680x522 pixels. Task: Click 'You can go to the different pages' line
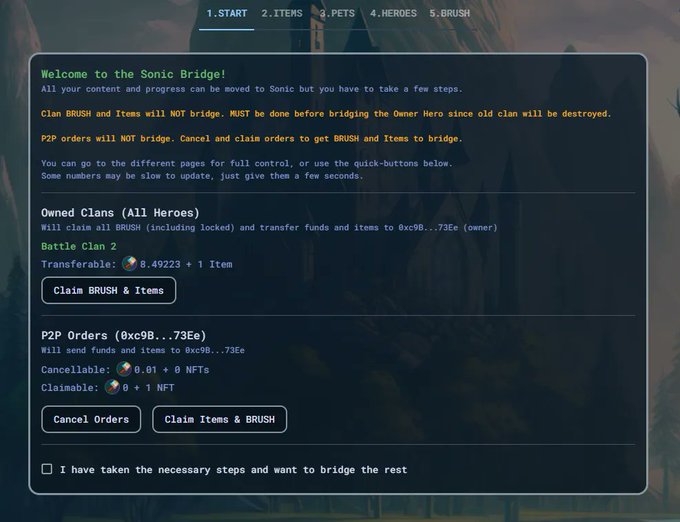point(247,163)
